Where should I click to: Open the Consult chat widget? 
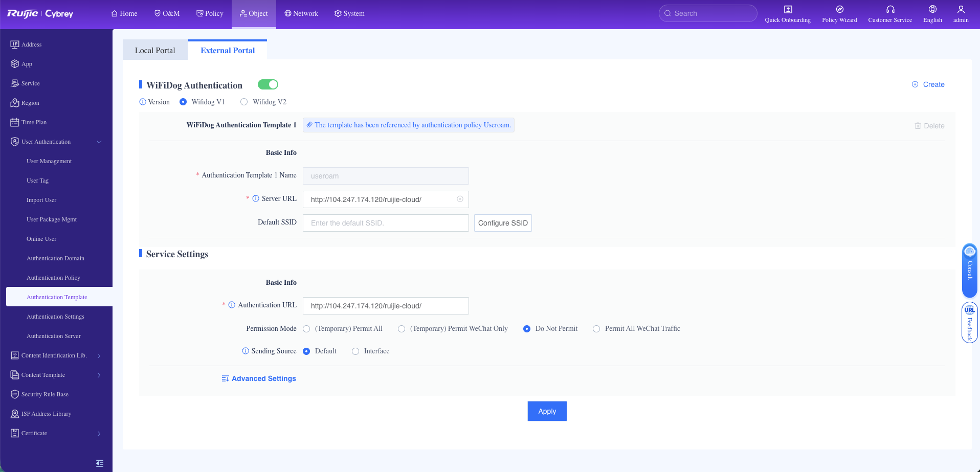969,271
